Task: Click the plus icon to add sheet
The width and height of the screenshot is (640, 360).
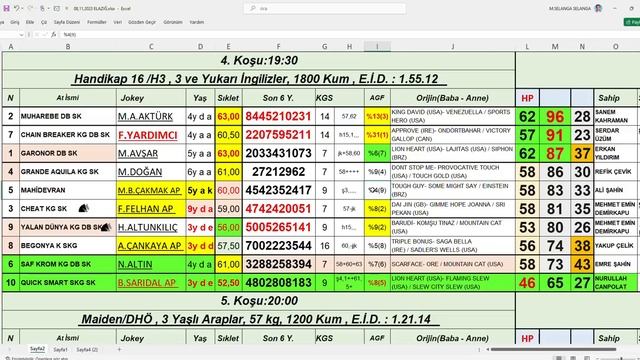Action: [119, 349]
